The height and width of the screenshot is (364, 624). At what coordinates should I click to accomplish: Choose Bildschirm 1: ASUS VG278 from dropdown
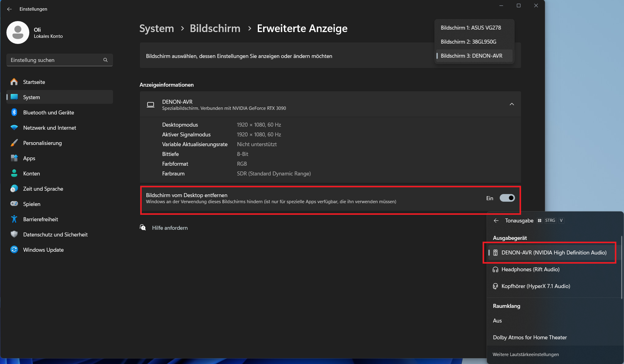point(471,28)
